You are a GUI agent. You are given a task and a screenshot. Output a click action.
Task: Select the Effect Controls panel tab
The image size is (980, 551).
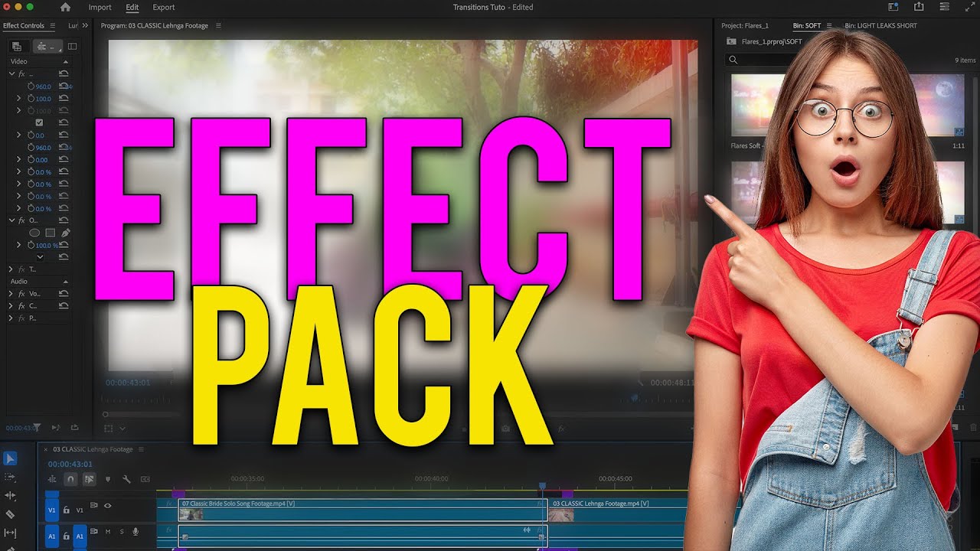[24, 25]
